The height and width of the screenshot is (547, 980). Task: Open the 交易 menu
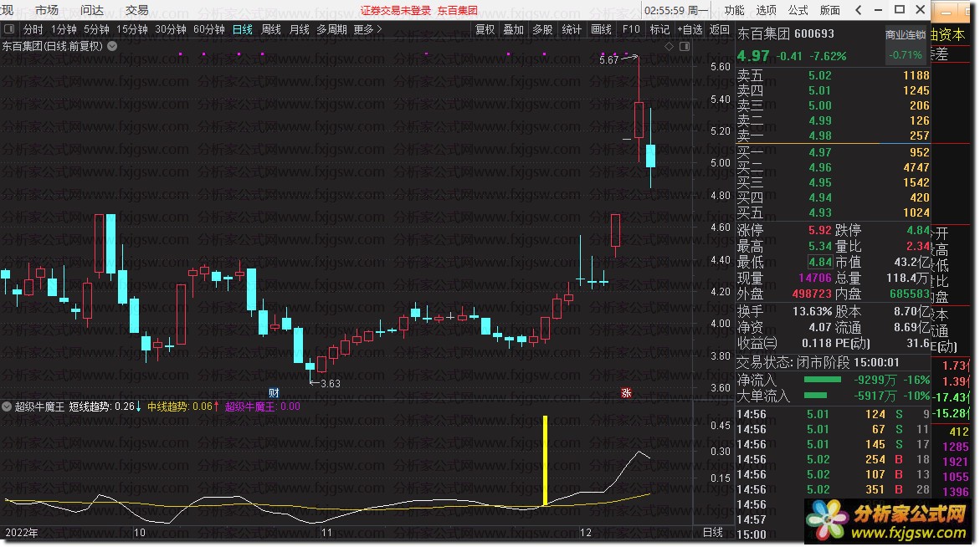point(137,10)
